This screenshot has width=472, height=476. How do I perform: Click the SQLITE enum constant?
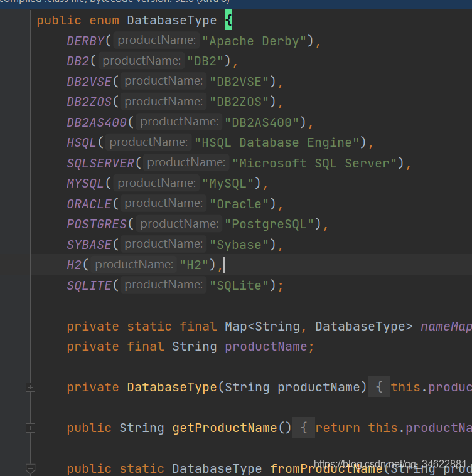pyautogui.click(x=89, y=285)
